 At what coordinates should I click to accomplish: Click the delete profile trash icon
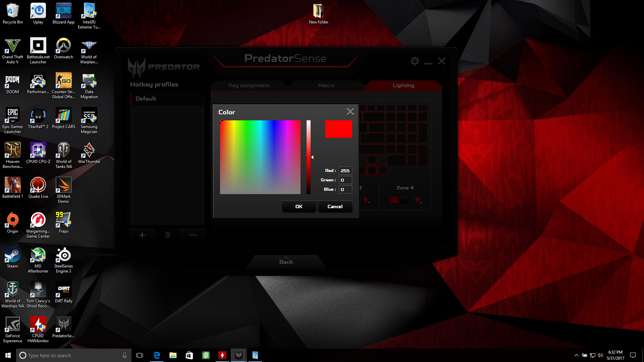point(168,234)
